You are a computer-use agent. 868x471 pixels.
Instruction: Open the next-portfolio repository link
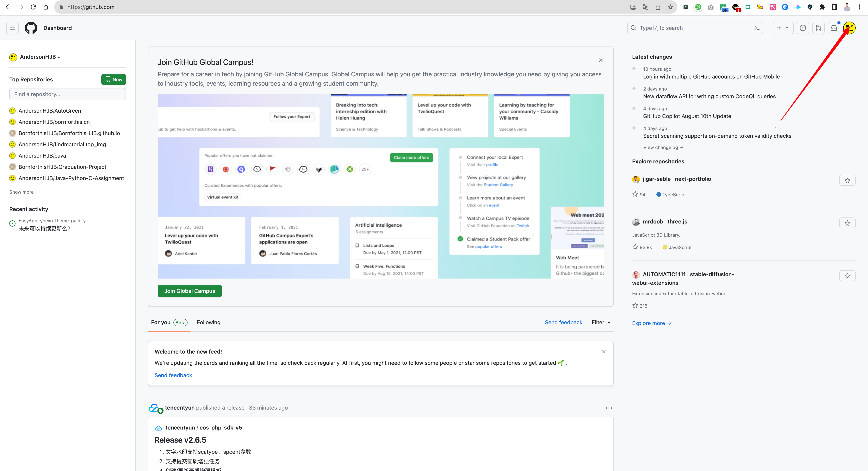pyautogui.click(x=693, y=179)
